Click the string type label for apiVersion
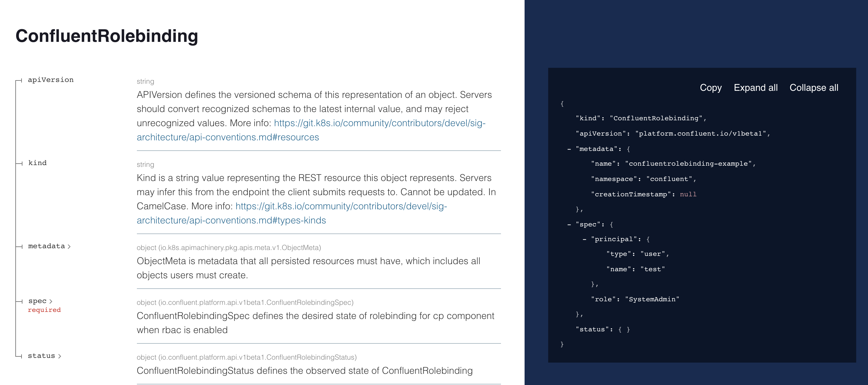 tap(145, 82)
